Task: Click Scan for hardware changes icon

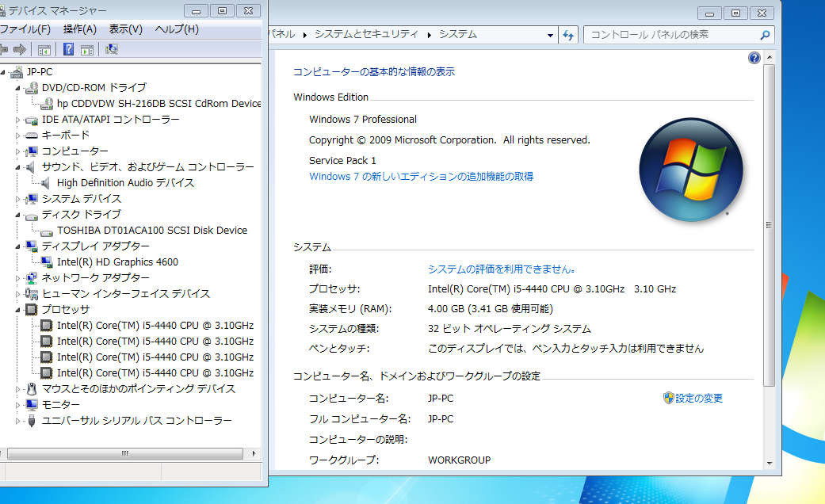Action: pyautogui.click(x=113, y=49)
